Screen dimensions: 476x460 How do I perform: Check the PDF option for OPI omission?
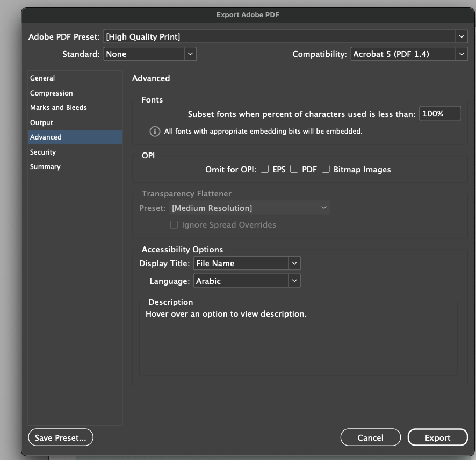click(294, 169)
